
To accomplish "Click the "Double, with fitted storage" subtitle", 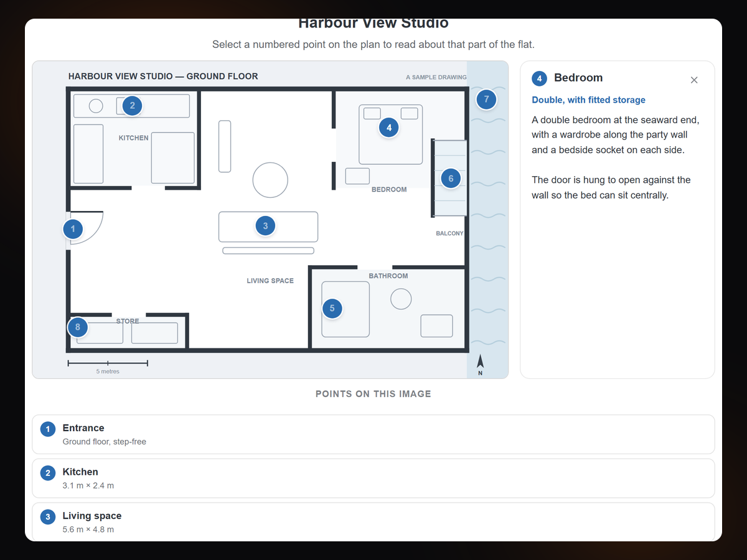I will pos(588,100).
